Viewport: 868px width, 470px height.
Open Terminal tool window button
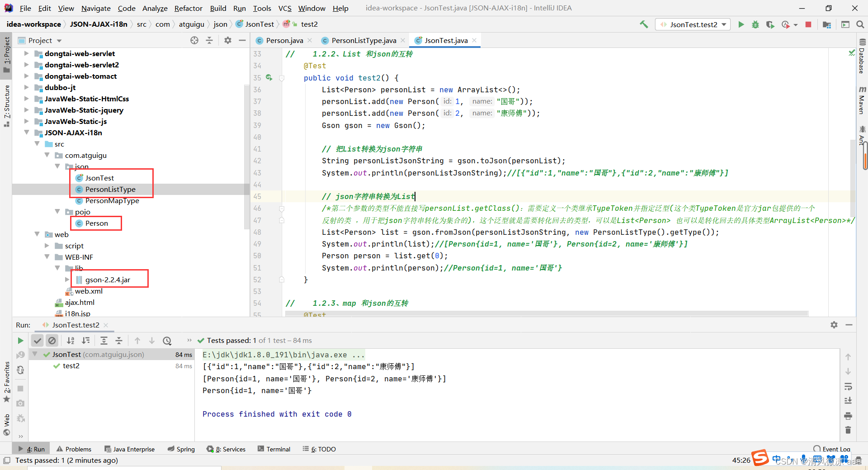[x=274, y=449]
